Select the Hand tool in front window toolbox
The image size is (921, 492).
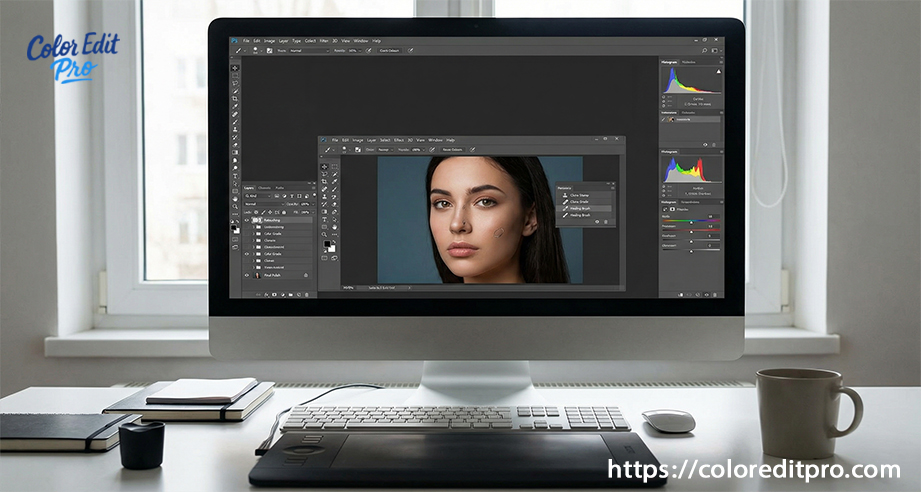click(335, 227)
